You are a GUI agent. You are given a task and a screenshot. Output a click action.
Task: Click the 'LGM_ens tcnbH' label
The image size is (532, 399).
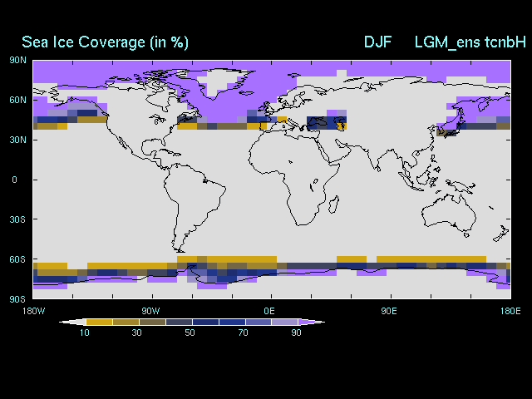tap(470, 42)
